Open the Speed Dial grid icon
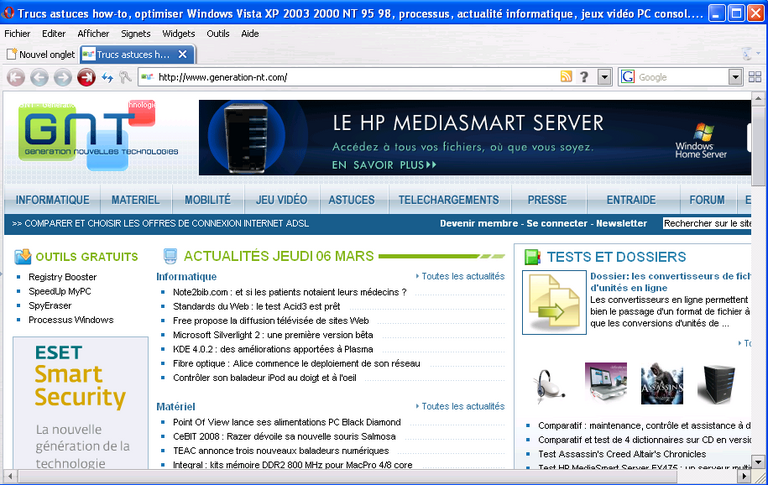Viewport: 768px width, 485px height. pyautogui.click(x=755, y=77)
